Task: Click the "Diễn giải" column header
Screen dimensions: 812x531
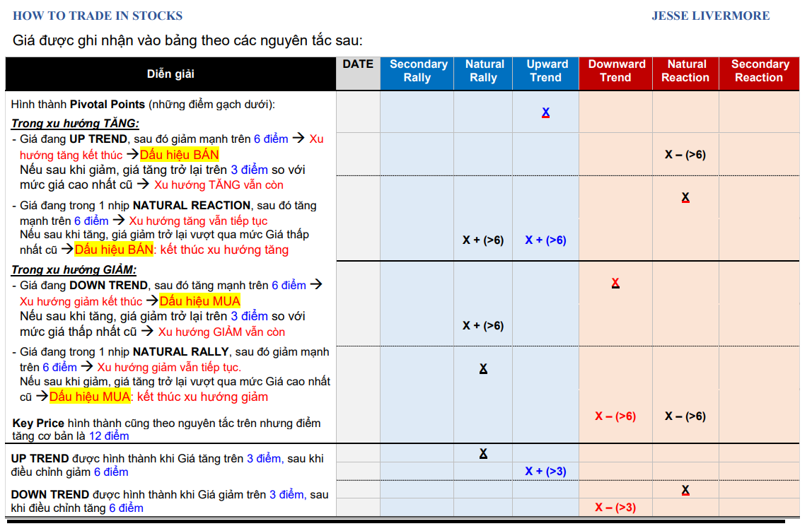Action: [170, 74]
